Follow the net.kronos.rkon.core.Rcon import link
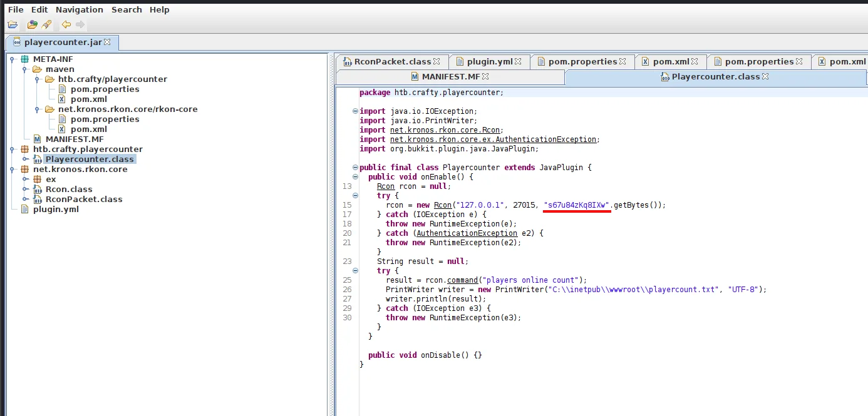868x416 pixels. [x=445, y=130]
